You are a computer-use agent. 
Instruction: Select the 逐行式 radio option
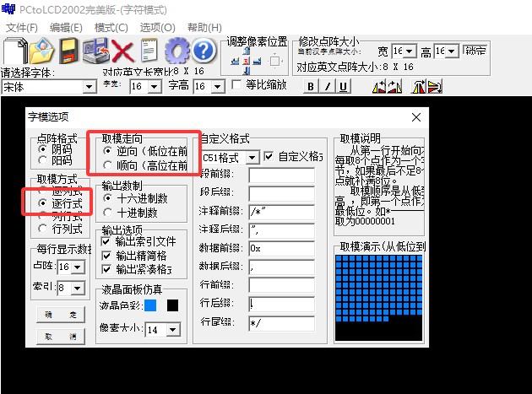click(43, 203)
